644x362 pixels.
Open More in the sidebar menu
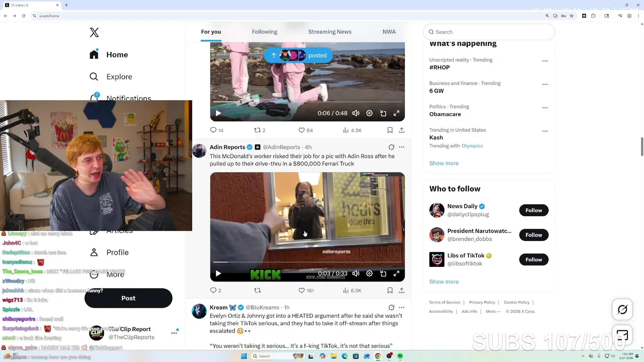pos(107,275)
